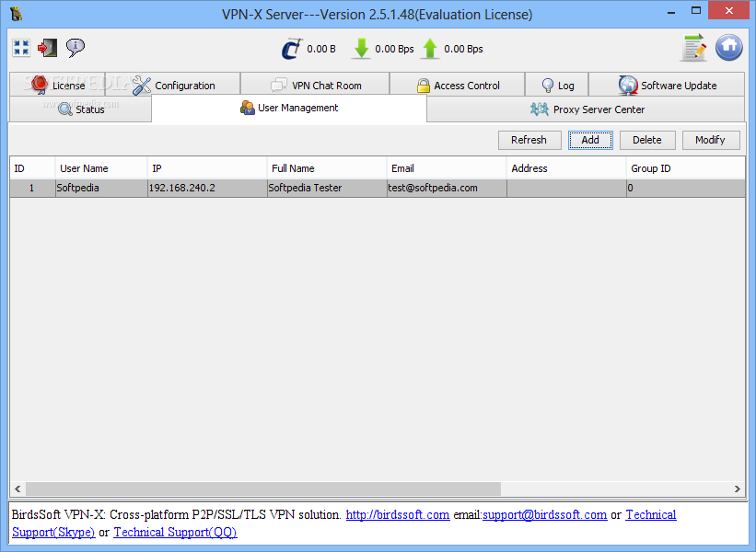The height and width of the screenshot is (552, 756).
Task: Click the upload speed 0.00 Bps value
Action: 463,49
